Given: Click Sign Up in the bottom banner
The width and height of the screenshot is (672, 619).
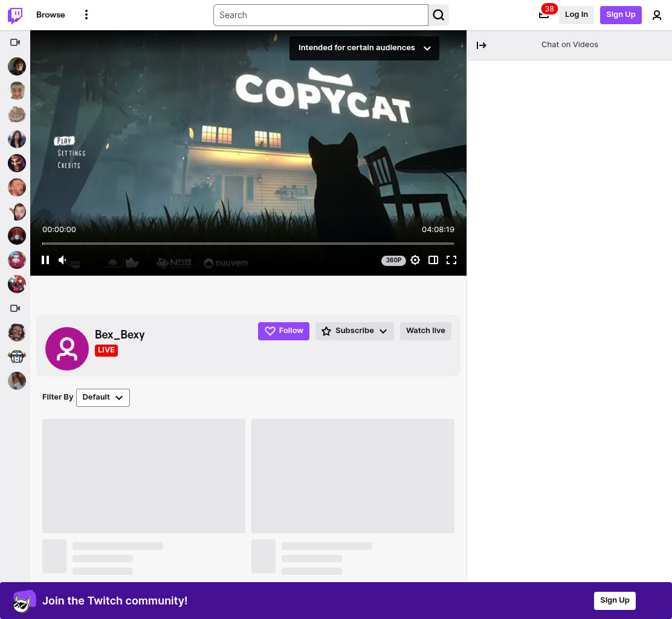Looking at the screenshot, I should coord(615,600).
